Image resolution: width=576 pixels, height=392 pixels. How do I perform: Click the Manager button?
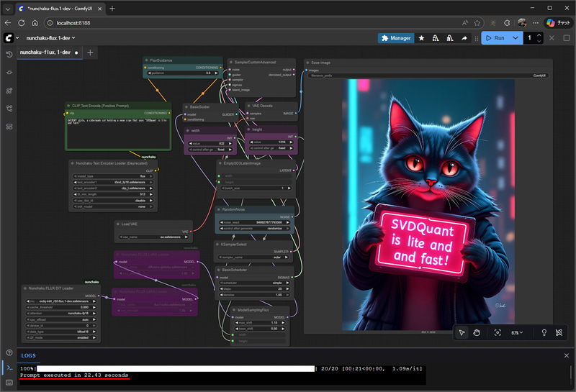[x=395, y=37]
